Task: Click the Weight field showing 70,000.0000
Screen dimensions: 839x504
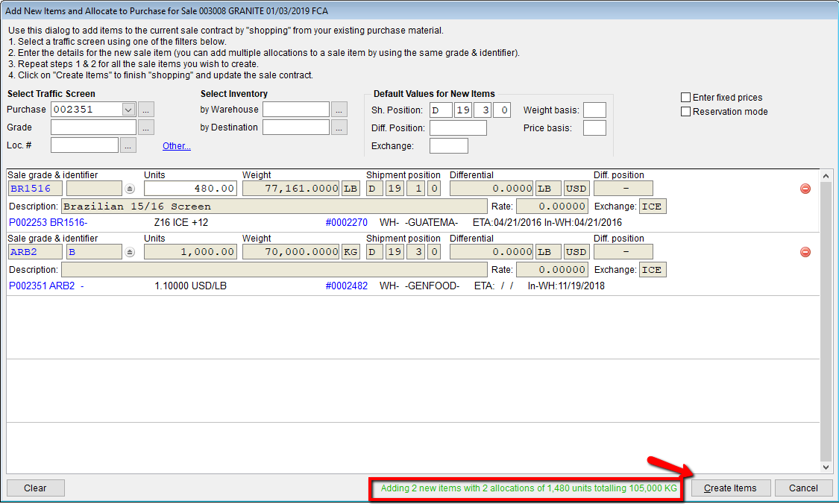Action: point(291,252)
